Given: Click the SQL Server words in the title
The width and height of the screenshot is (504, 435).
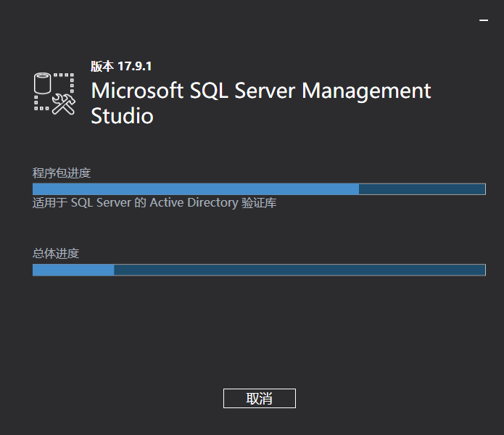Looking at the screenshot, I should pyautogui.click(x=242, y=91).
